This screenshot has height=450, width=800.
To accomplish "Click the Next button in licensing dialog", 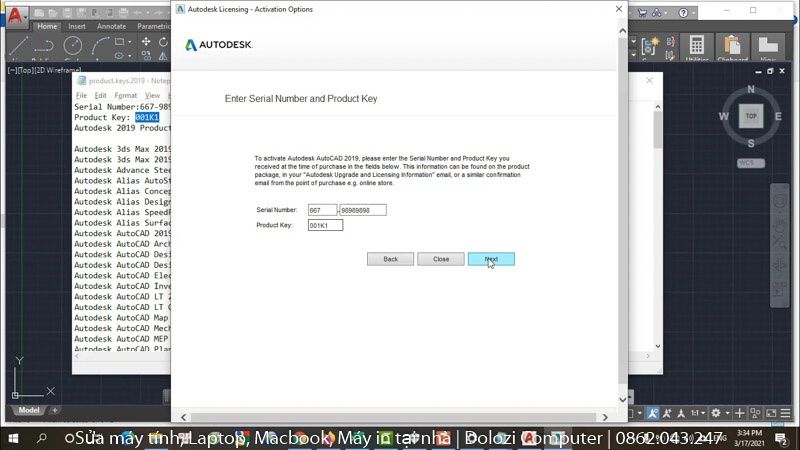I will [491, 259].
